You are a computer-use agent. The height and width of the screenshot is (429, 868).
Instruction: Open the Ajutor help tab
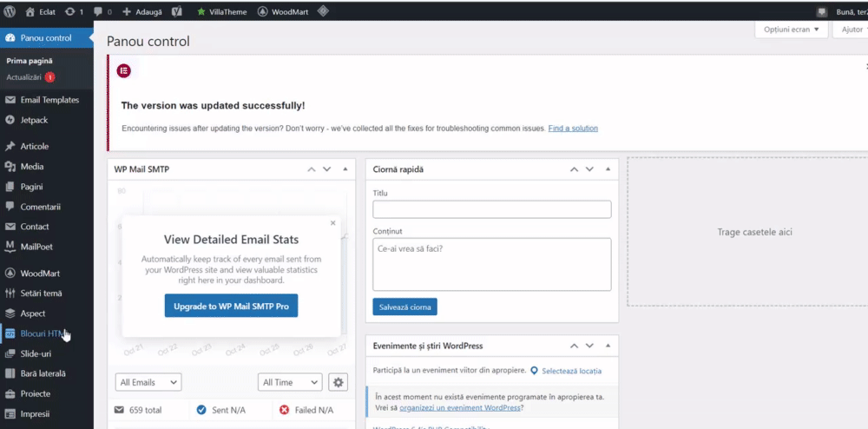852,30
